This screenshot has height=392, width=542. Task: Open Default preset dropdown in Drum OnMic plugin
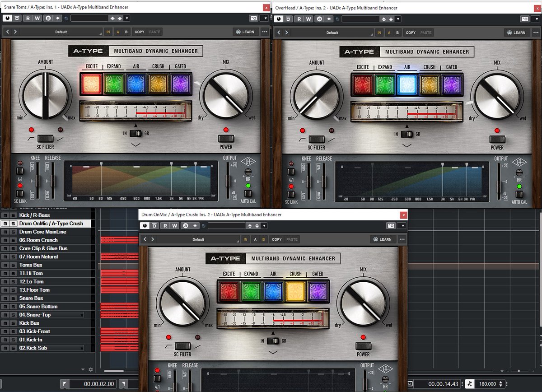coord(199,239)
